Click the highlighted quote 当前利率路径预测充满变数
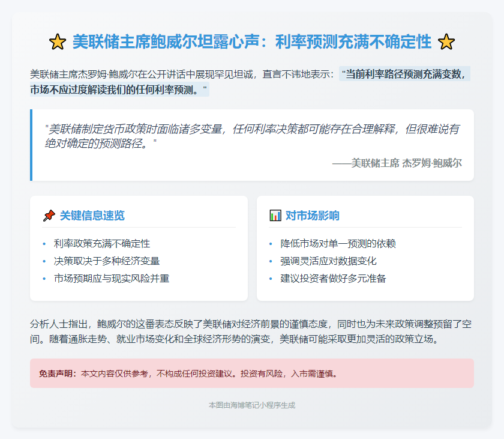The height and width of the screenshot is (439, 504). point(404,74)
